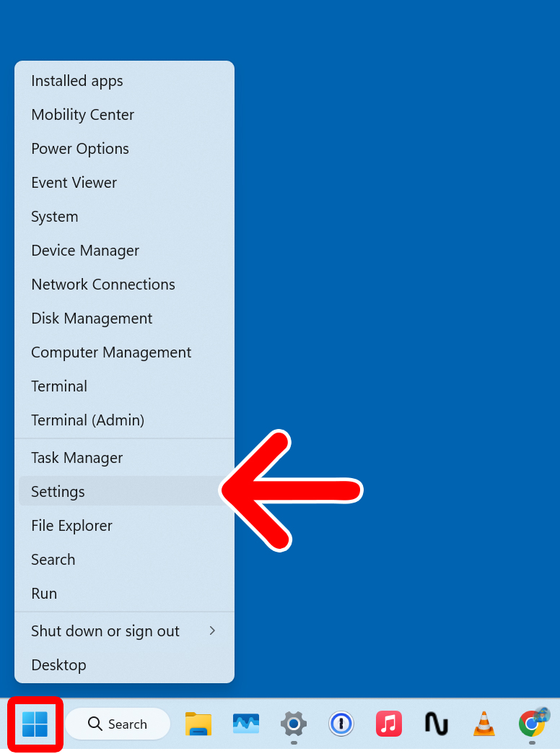This screenshot has width=560, height=754.
Task: Choose Run from the context menu
Action: pos(44,594)
